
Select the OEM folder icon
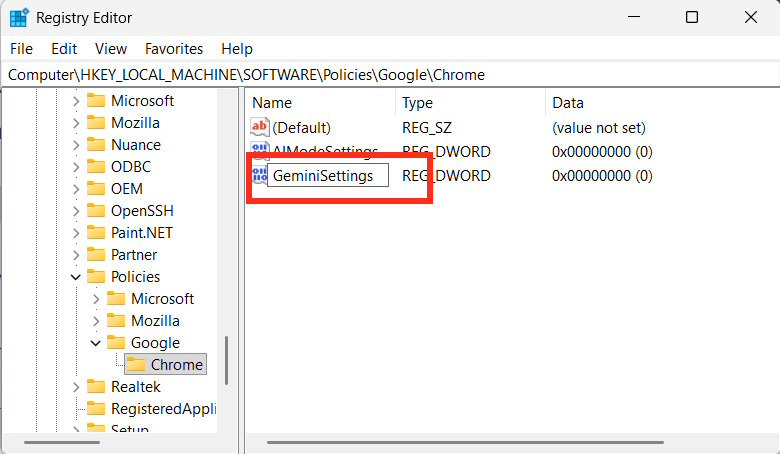click(96, 188)
